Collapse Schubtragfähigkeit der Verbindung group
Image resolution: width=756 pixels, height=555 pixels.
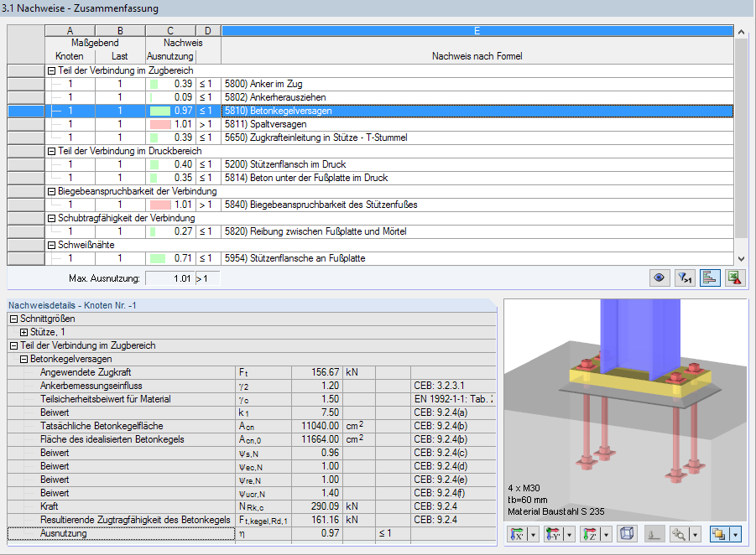[x=51, y=219]
